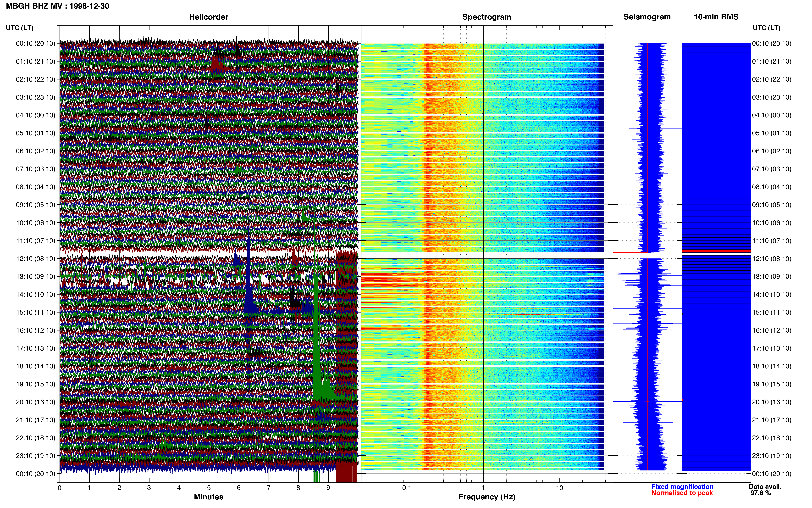
Task: Click left time label '02:10 (22:10)'
Action: coord(36,79)
